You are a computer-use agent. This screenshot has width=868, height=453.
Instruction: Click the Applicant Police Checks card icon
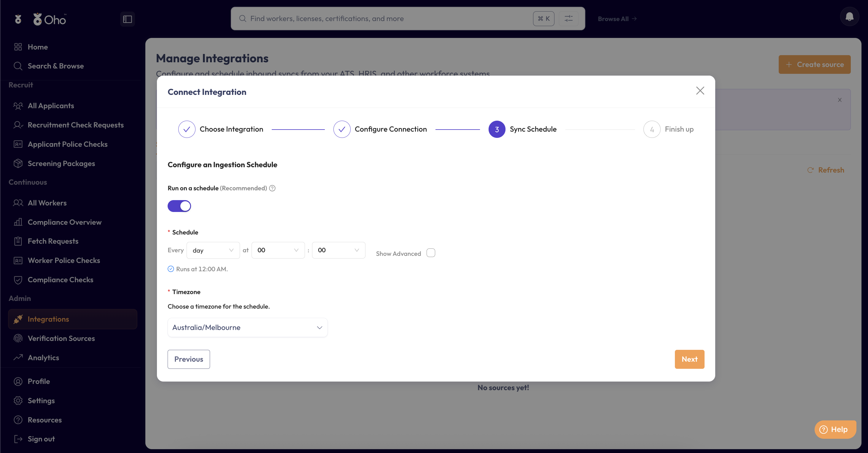[18, 144]
